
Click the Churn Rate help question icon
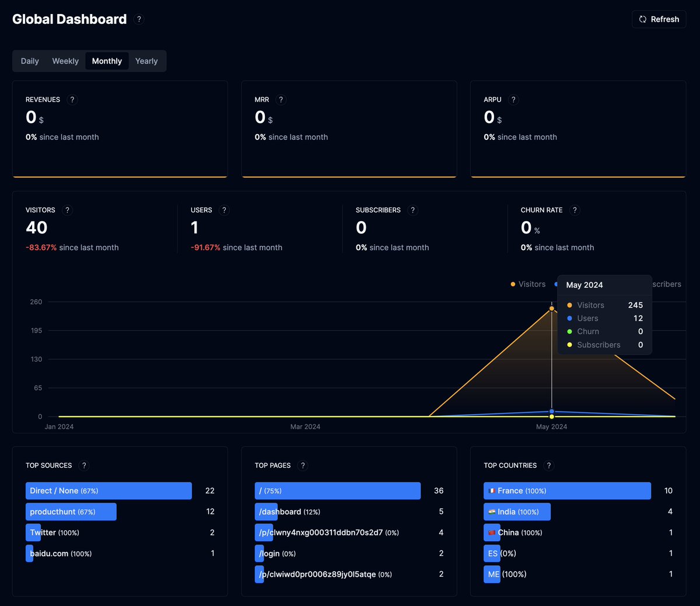[x=575, y=210]
